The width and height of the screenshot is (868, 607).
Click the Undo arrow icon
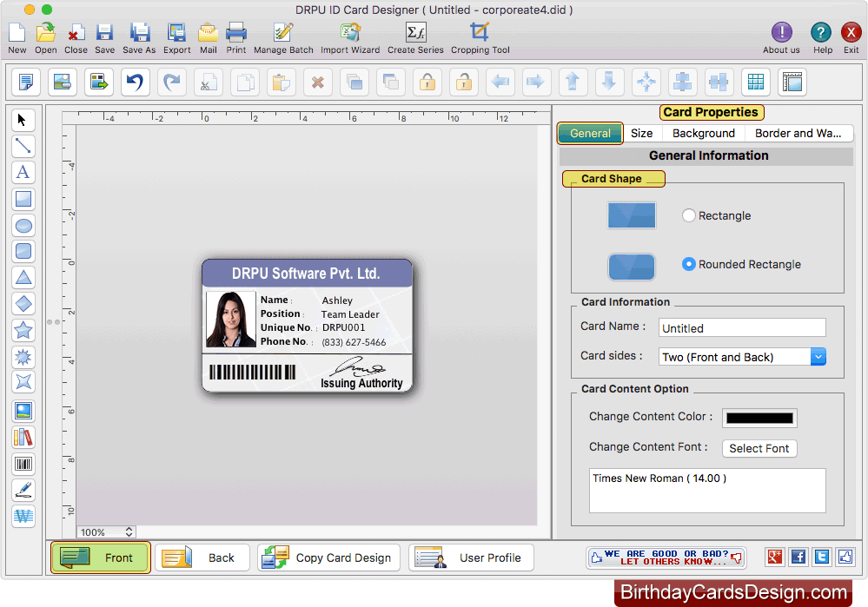click(135, 82)
